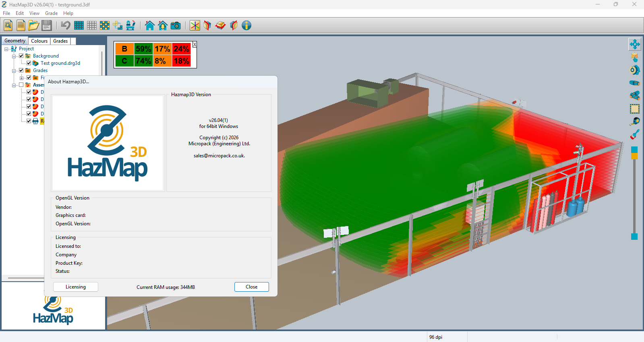Click the green 59% legend cell
644x342 pixels.
tap(143, 49)
